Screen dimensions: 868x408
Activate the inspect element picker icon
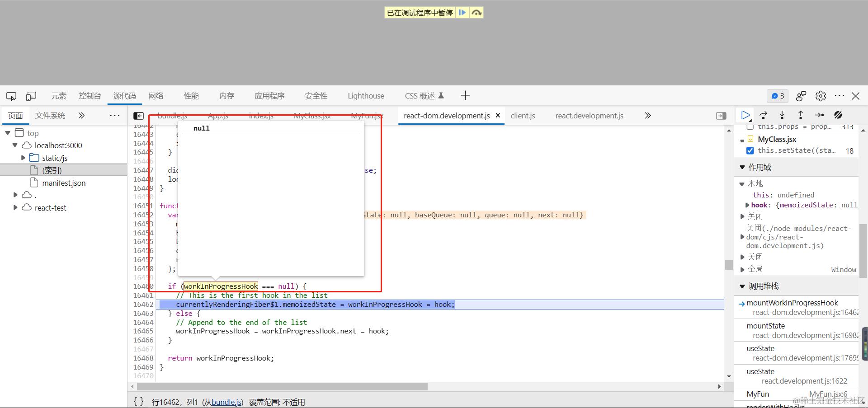coord(11,96)
